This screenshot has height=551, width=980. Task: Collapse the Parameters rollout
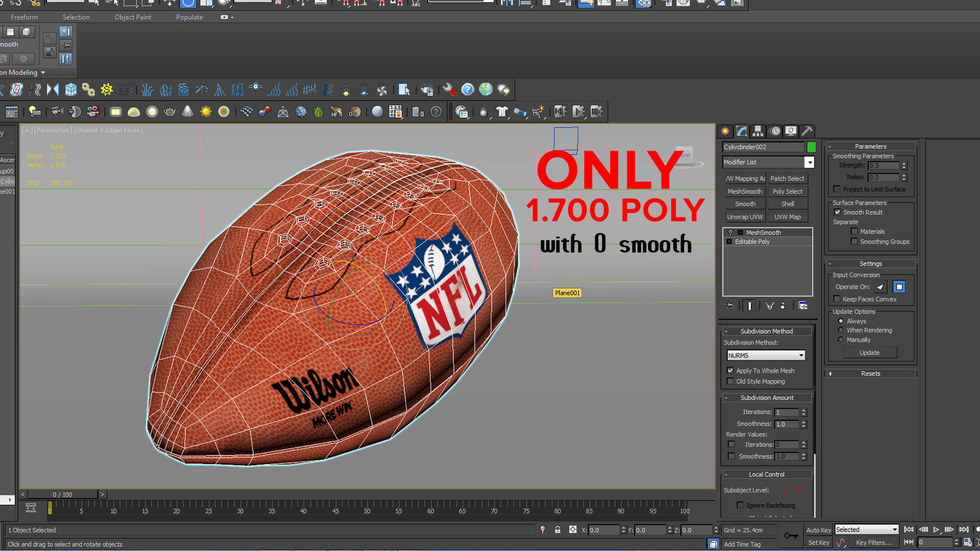coord(871,146)
